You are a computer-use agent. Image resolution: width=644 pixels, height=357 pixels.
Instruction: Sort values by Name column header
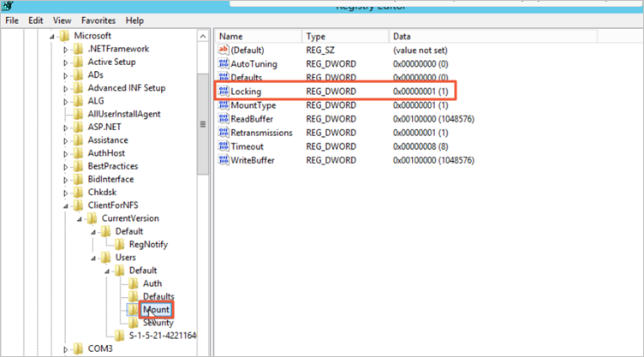[x=259, y=36]
